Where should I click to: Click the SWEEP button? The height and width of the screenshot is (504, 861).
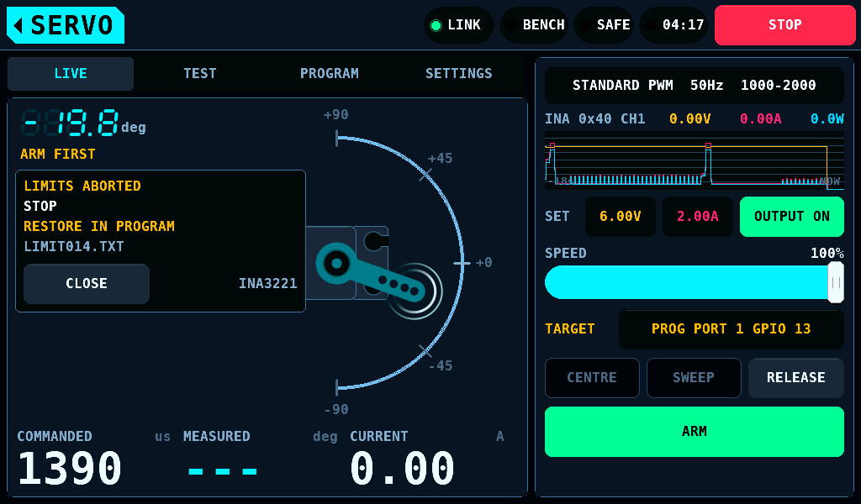tap(694, 378)
